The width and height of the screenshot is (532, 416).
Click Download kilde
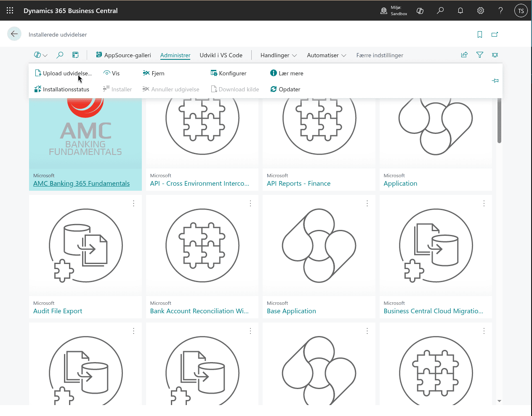[x=235, y=89]
